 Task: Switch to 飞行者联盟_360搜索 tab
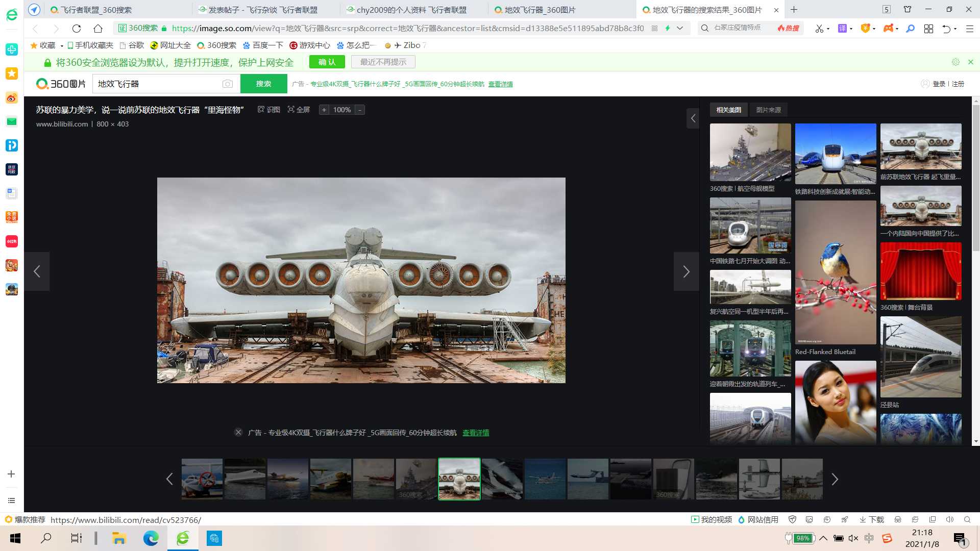point(117,10)
